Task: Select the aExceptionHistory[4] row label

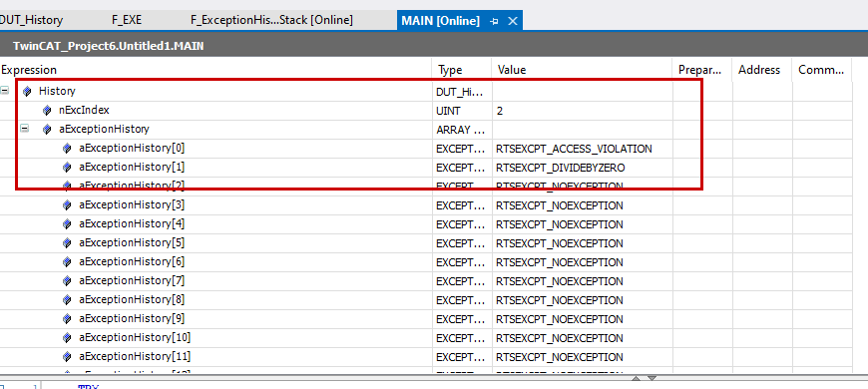Action: (x=132, y=223)
